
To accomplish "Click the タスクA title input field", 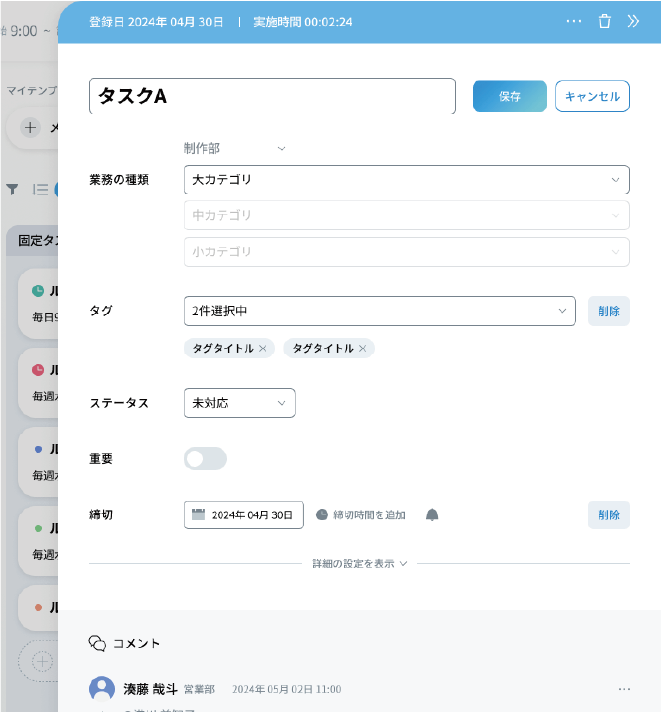I will (272, 96).
